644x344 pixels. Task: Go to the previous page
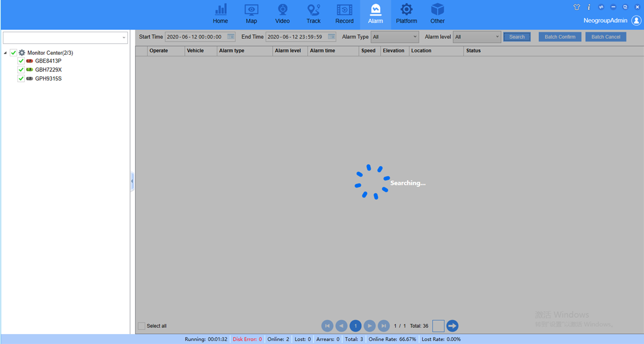[341, 326]
